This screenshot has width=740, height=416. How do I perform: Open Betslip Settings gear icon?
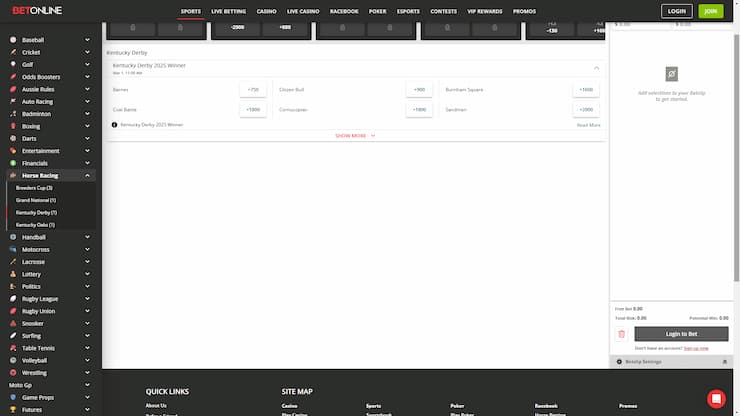click(619, 362)
